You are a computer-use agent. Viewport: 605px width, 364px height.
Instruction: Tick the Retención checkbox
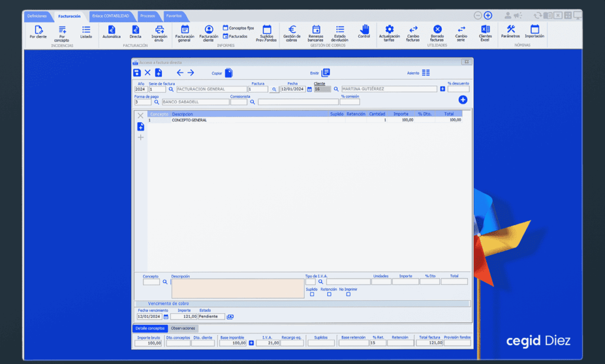[x=329, y=294]
